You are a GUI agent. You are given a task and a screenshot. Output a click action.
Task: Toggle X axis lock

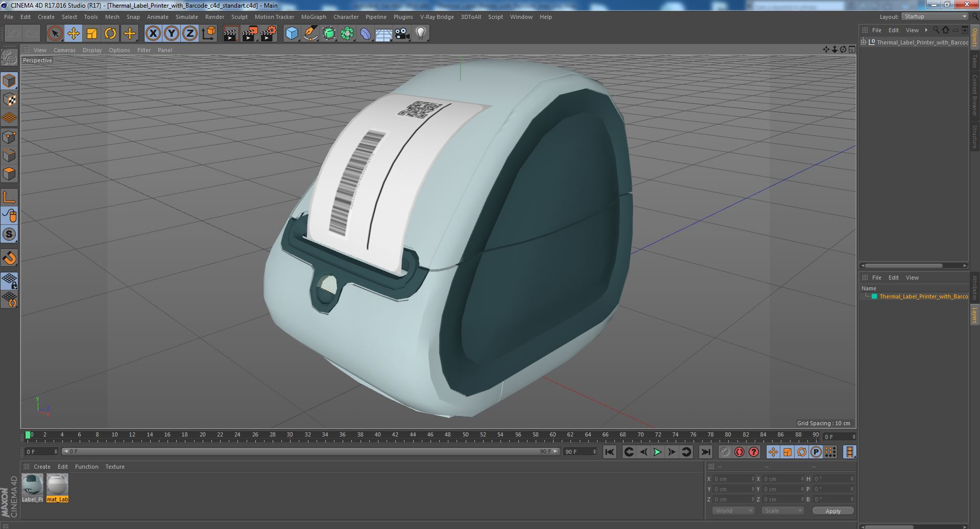153,34
